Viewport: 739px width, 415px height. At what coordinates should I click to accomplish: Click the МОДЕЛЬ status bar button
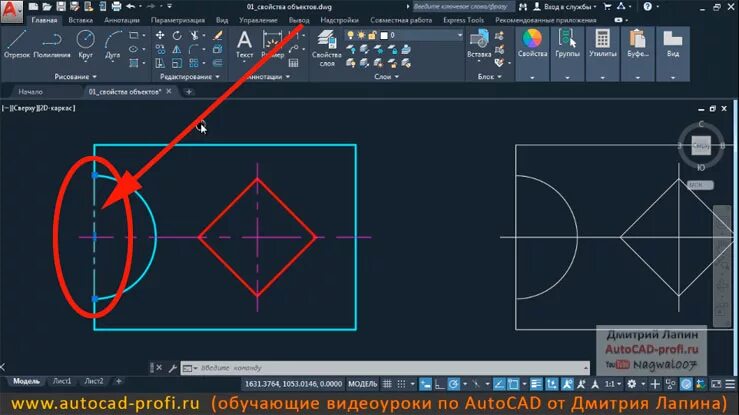362,384
